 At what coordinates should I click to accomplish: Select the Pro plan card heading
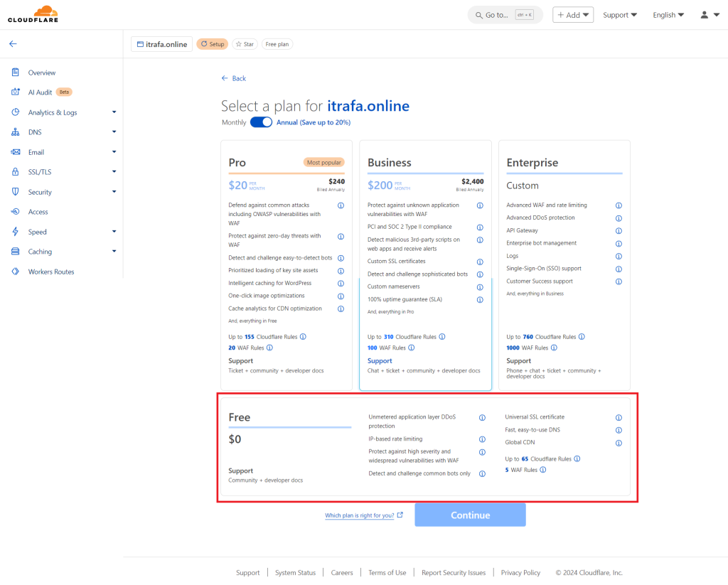(237, 163)
